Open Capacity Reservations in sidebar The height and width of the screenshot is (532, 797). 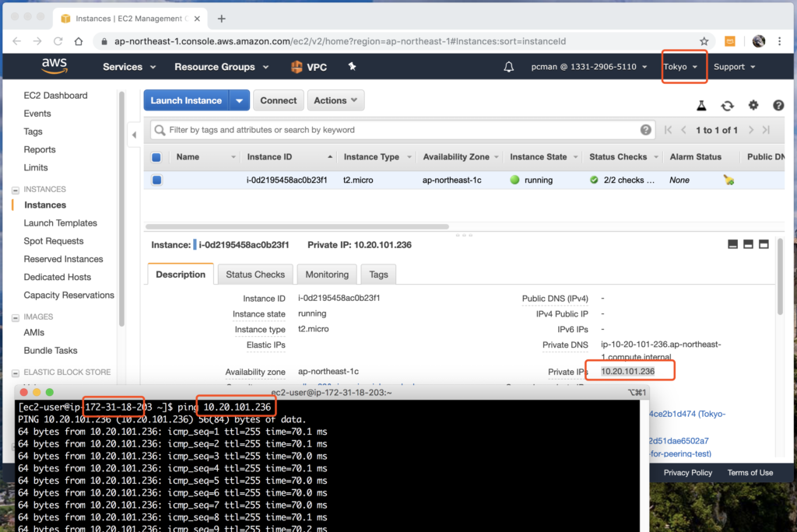pos(68,296)
